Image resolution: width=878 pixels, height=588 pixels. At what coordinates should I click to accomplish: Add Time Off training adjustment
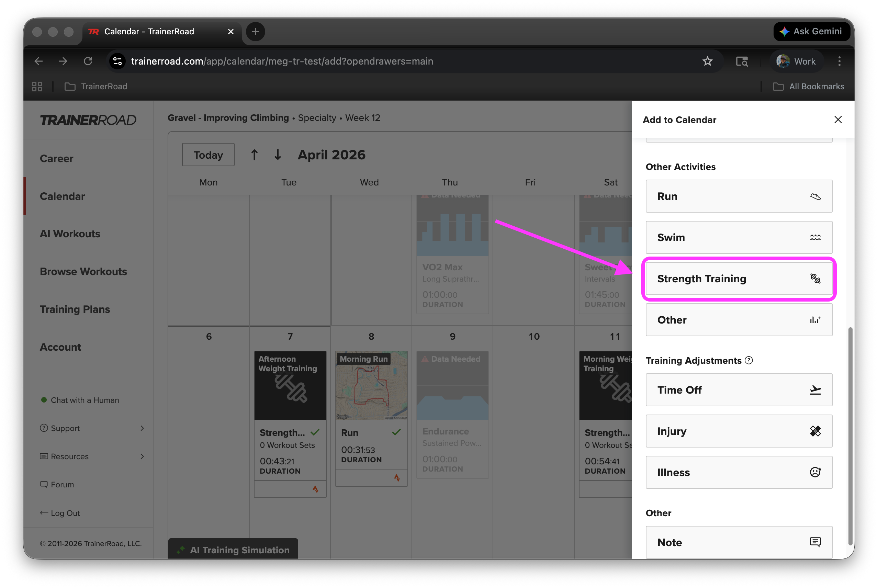[x=739, y=390]
